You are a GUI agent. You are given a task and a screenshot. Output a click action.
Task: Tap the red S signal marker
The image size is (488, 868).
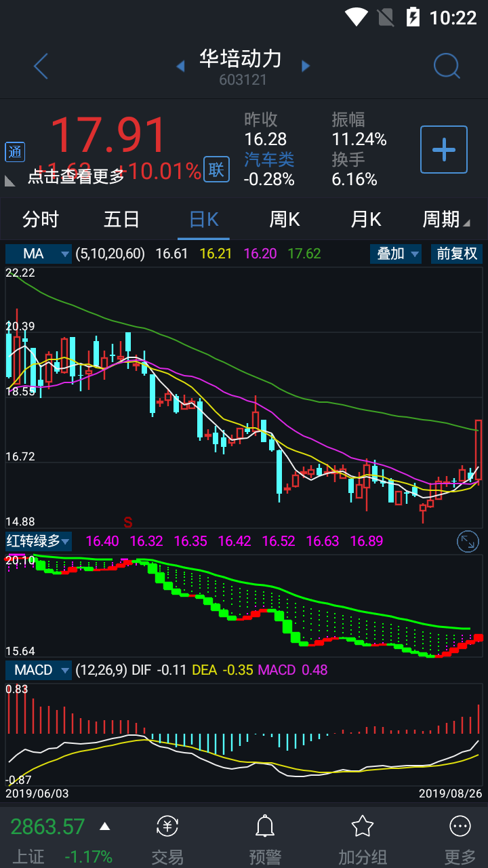click(127, 521)
